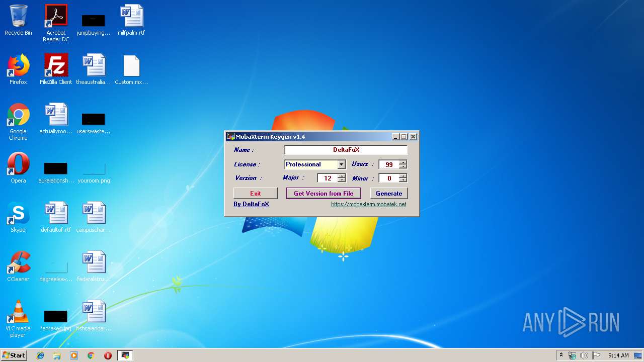Click the keygen window title bar icon
Screen dimensions: 644x362
230,137
